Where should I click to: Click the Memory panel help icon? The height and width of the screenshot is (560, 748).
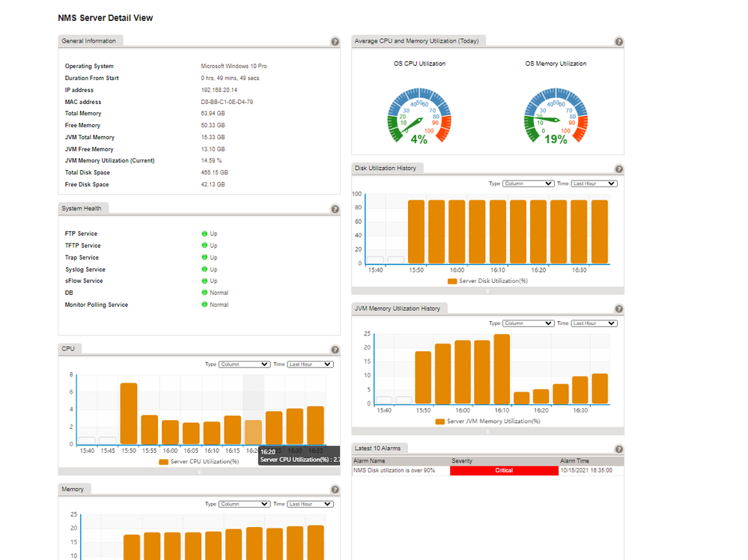[x=335, y=490]
